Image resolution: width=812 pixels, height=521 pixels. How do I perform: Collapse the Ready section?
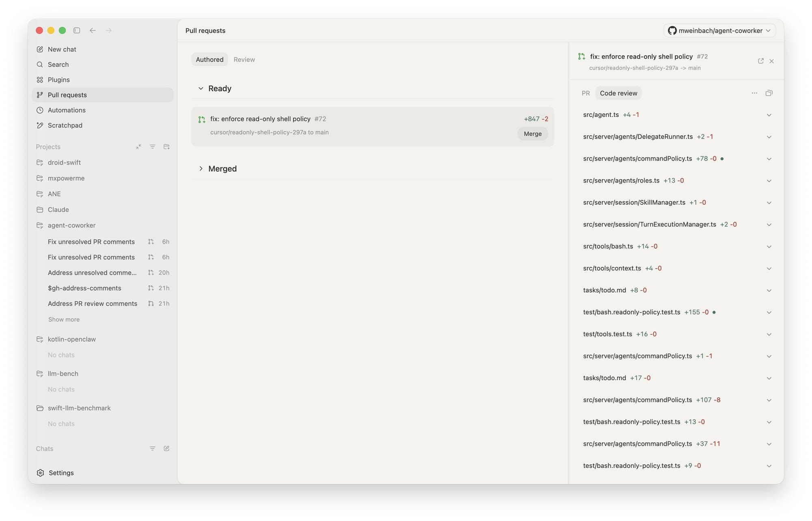(201, 89)
